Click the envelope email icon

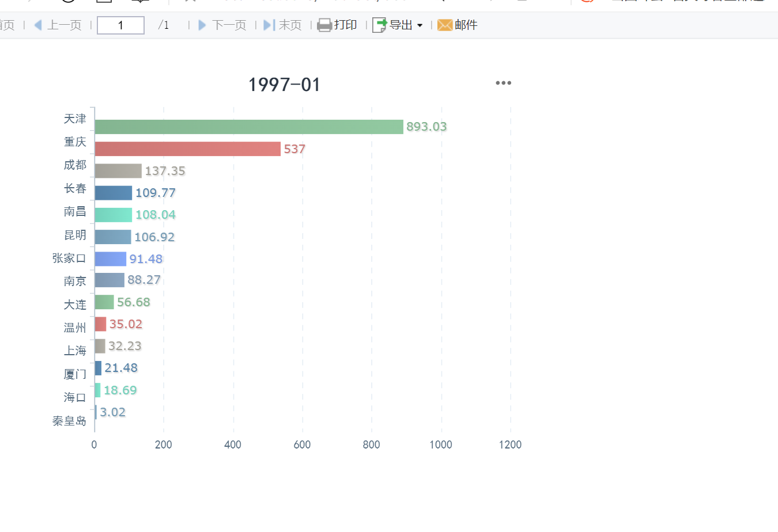pos(445,25)
